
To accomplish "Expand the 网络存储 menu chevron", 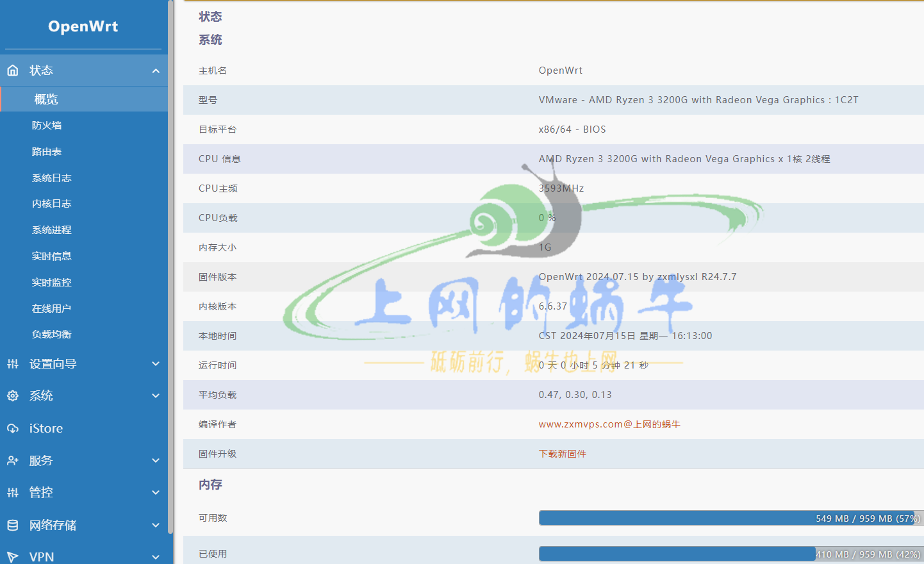I will point(156,526).
